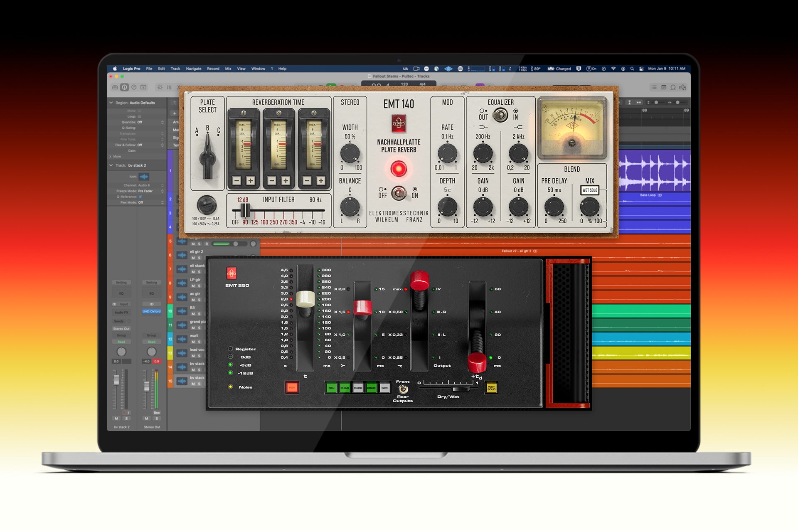The height and width of the screenshot is (532, 798).
Task: Click the 'LP gtr' track waveform icon
Action: point(182,283)
